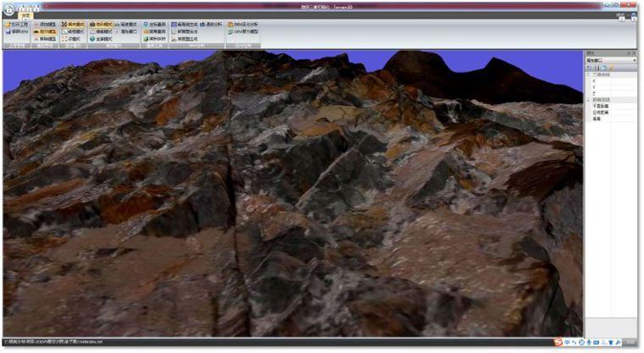
Task: Click the red Sogou S input method icon
Action: 558,342
